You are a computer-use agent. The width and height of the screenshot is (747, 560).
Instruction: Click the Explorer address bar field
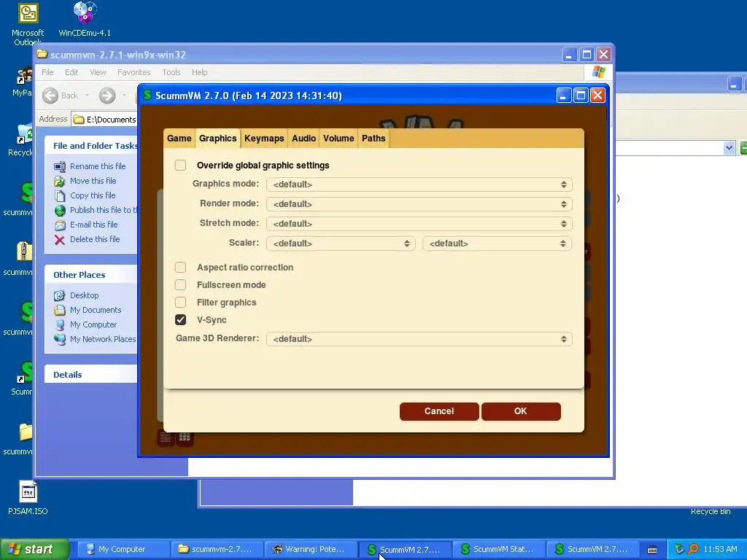105,120
